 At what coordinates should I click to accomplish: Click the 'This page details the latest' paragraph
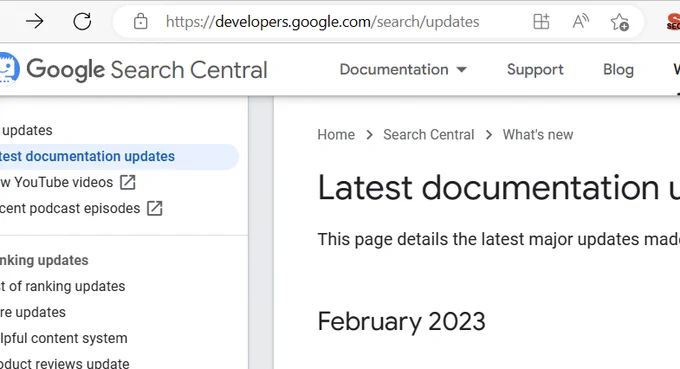tap(499, 239)
